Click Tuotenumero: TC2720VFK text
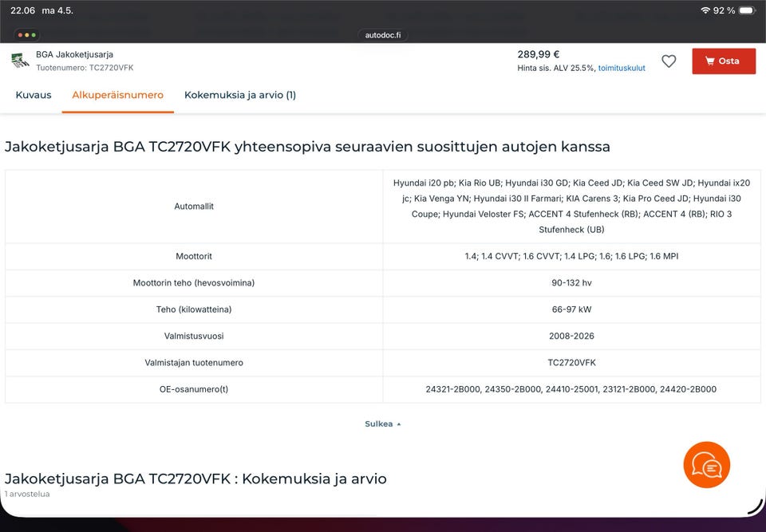 [x=85, y=68]
